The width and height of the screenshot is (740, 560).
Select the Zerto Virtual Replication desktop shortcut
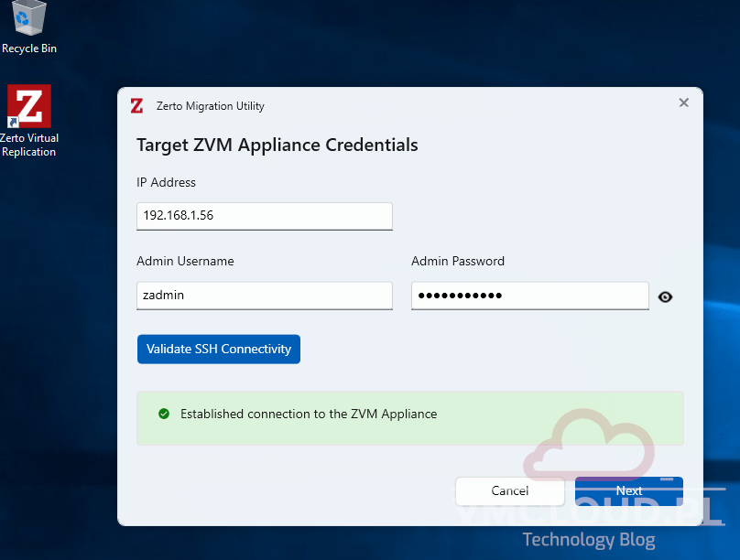point(29,121)
